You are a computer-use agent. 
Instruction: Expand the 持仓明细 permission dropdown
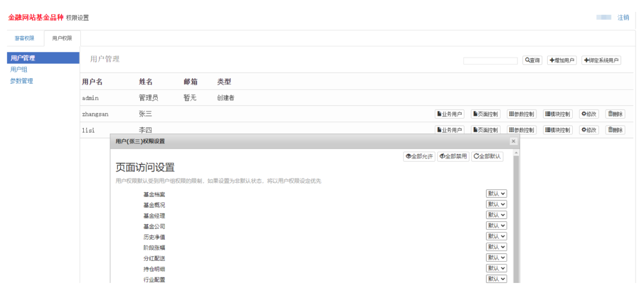pos(496,268)
